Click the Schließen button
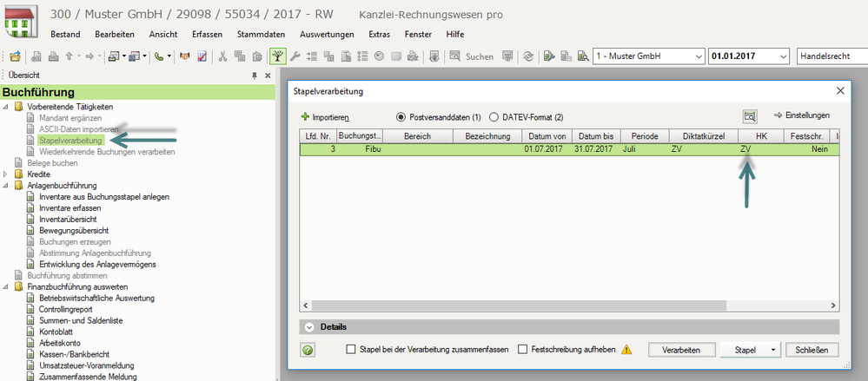The width and height of the screenshot is (868, 381). point(815,350)
